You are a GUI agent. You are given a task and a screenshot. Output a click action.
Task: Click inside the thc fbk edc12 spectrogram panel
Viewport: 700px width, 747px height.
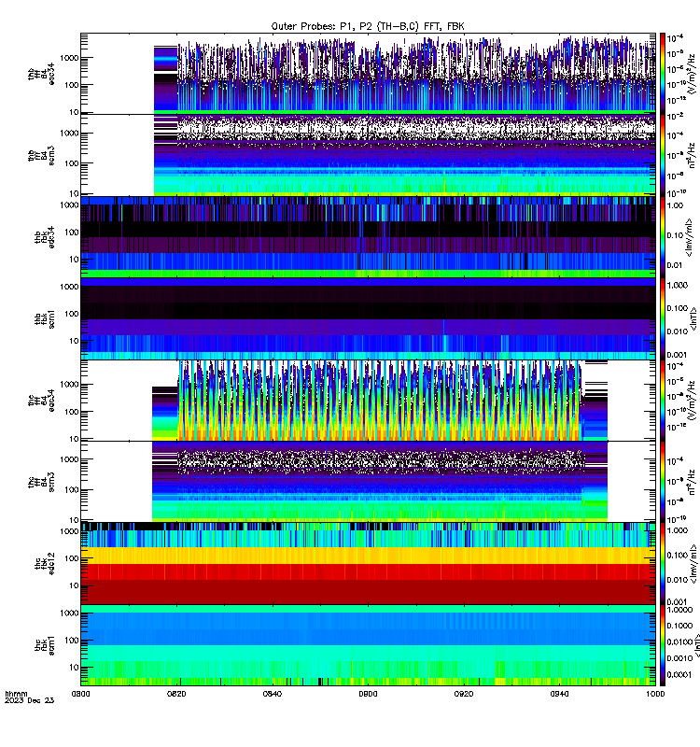368,564
